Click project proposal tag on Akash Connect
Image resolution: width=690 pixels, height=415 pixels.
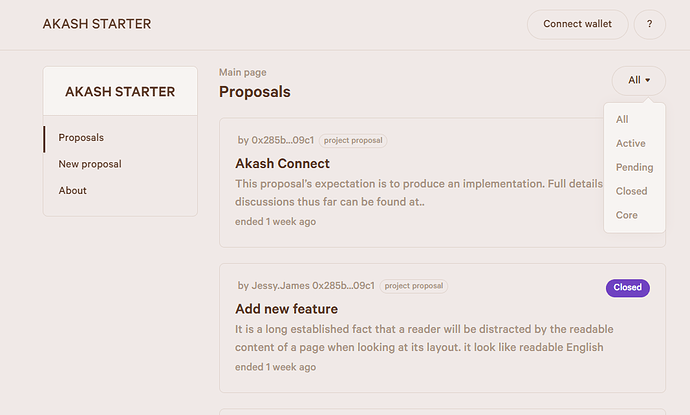354,140
